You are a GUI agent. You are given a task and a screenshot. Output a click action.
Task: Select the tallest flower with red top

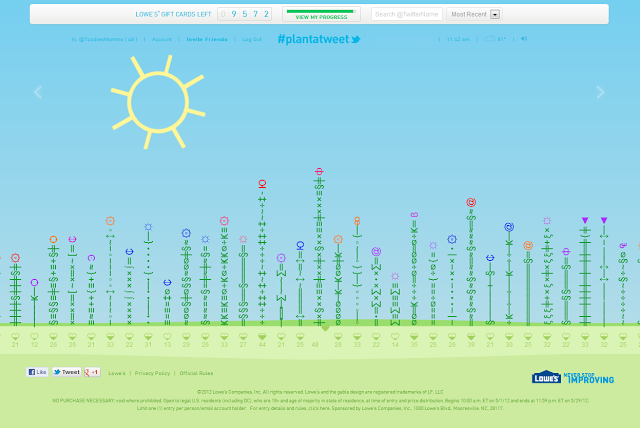[x=319, y=247]
